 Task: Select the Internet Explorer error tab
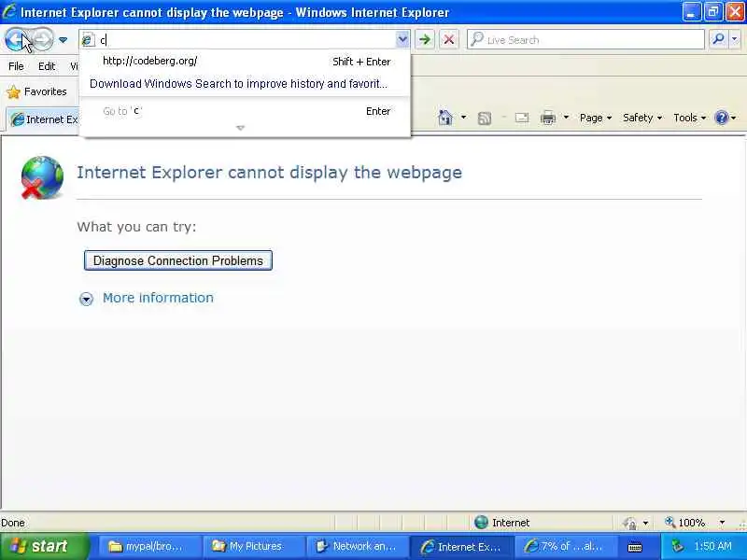click(44, 119)
